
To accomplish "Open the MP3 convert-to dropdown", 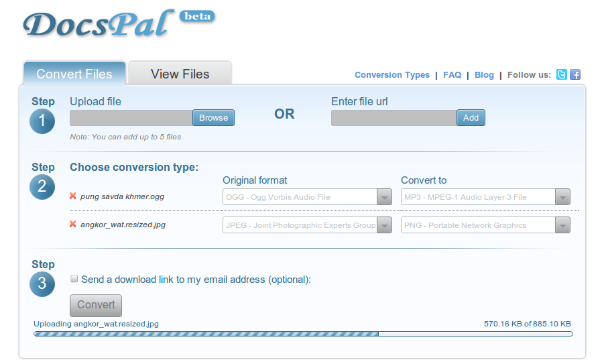I will 485,197.
